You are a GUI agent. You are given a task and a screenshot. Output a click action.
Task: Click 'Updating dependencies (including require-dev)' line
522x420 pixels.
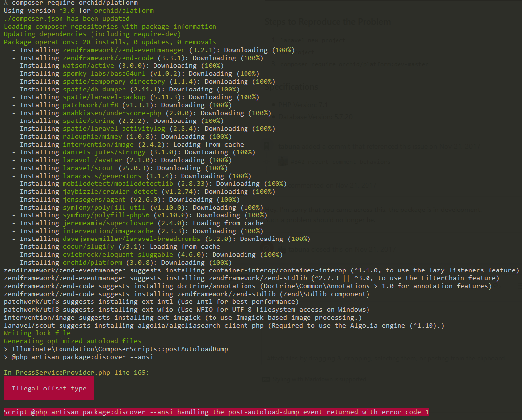point(92,34)
